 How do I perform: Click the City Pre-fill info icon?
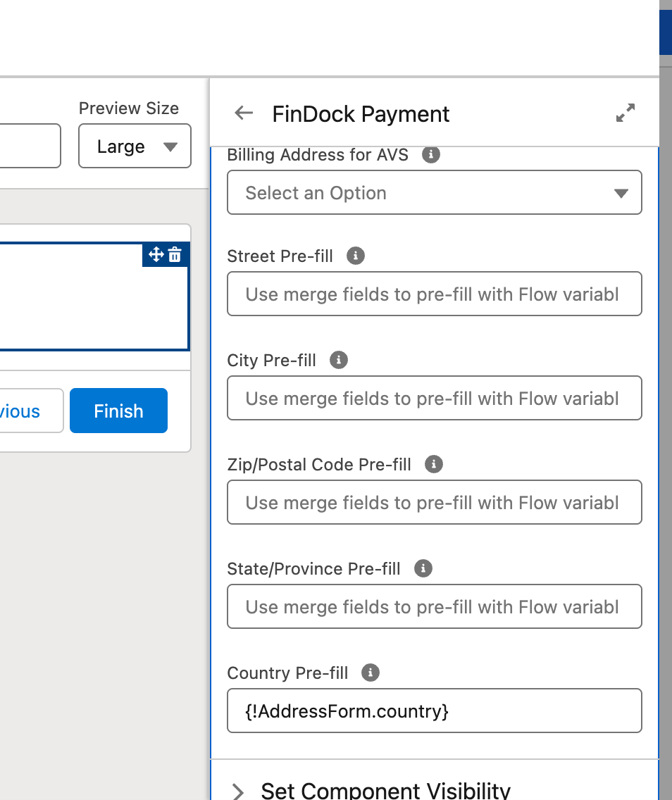[x=338, y=360]
